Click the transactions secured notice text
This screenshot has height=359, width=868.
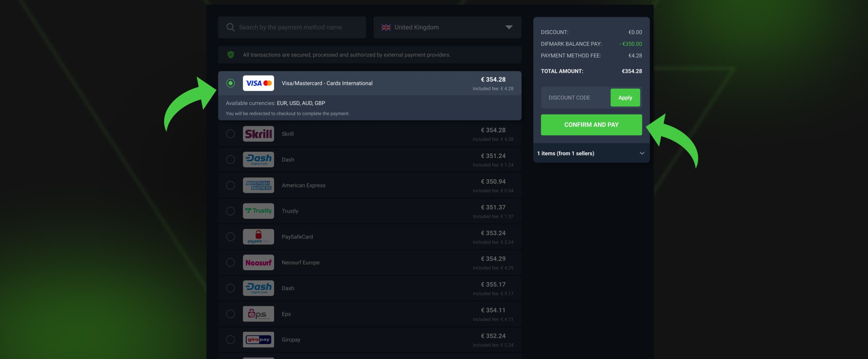[x=346, y=55]
